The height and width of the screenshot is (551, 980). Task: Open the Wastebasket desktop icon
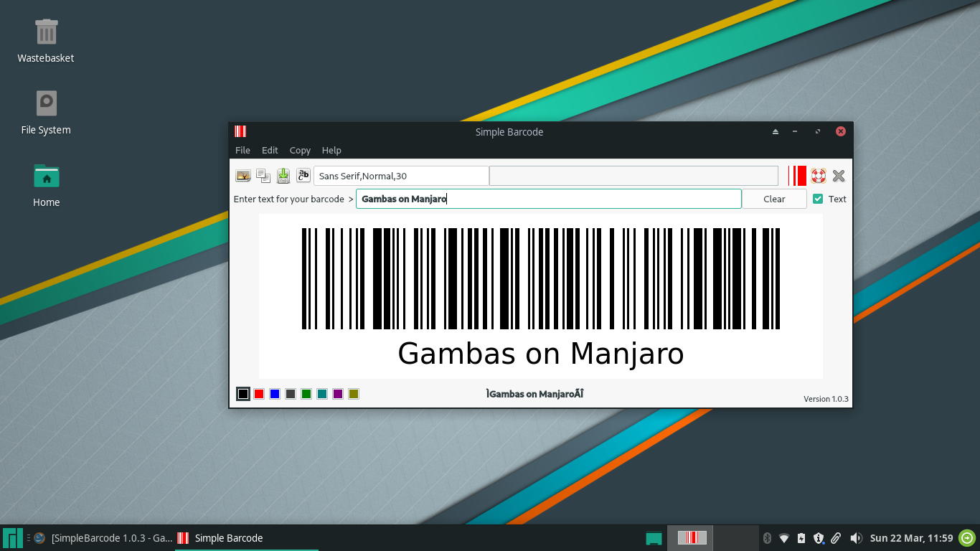tap(46, 41)
